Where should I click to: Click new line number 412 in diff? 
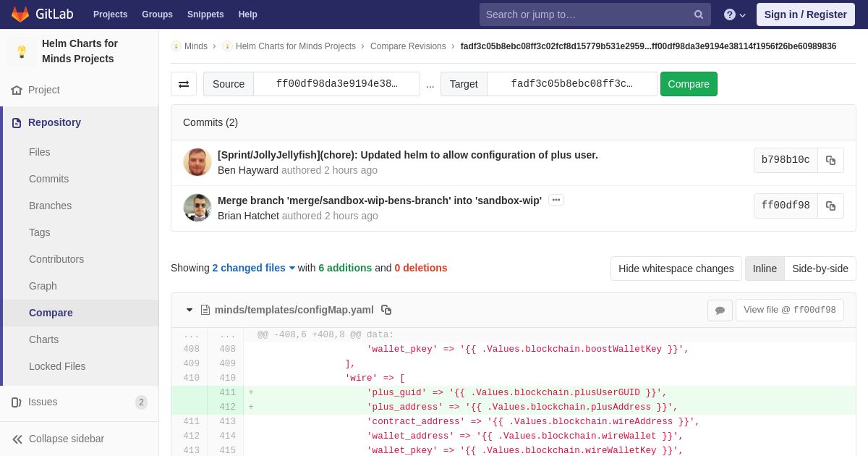coord(228,407)
